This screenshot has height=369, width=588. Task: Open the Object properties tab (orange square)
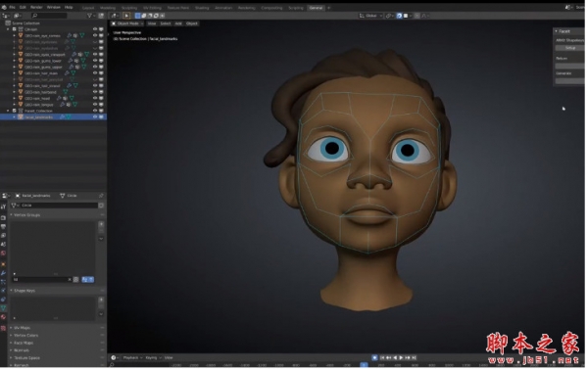[3, 264]
